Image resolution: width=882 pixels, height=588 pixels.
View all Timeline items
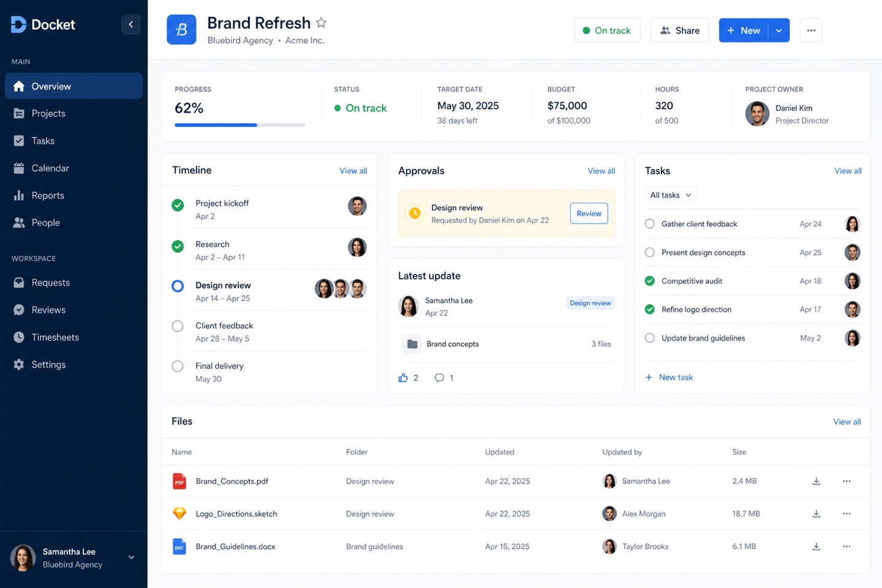click(x=353, y=171)
